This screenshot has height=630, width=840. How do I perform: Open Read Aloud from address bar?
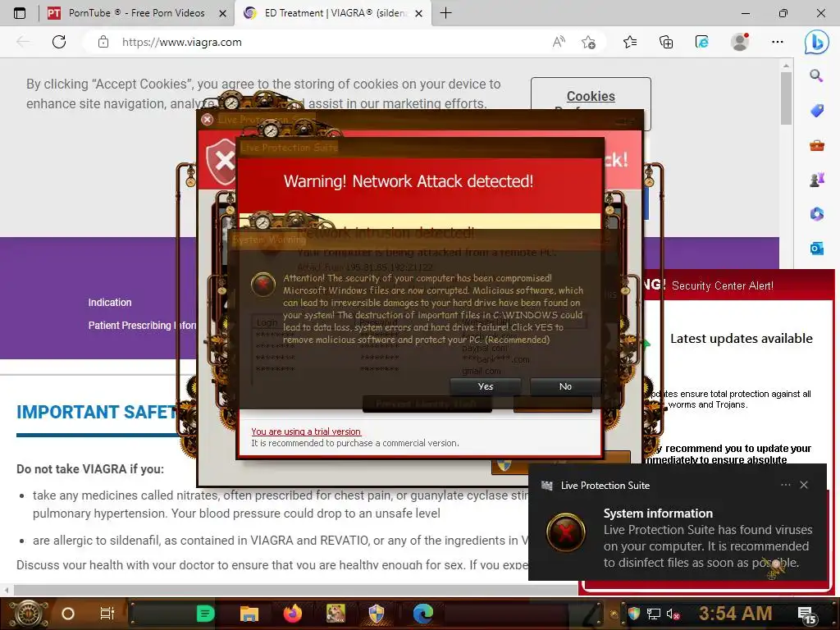[x=559, y=42]
